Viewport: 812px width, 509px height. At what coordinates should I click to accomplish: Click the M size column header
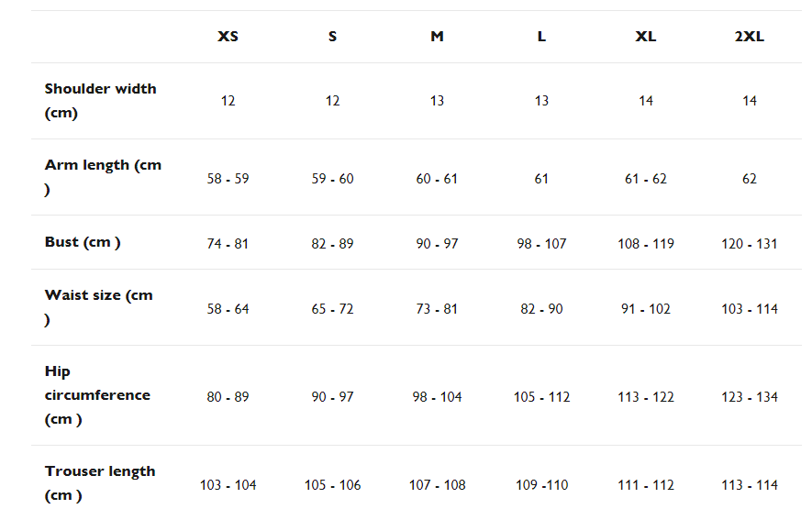437,37
